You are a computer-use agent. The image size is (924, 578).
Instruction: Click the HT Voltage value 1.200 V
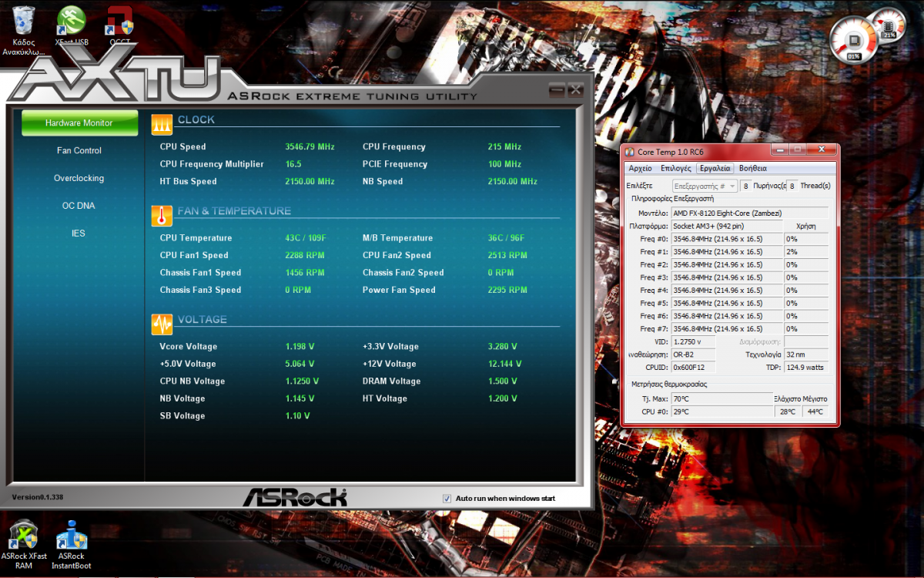(503, 399)
